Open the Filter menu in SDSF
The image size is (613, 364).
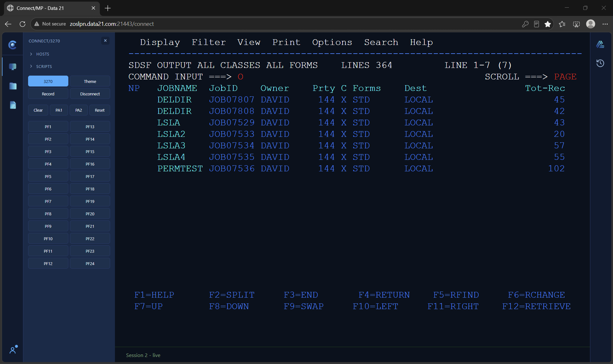pyautogui.click(x=209, y=42)
